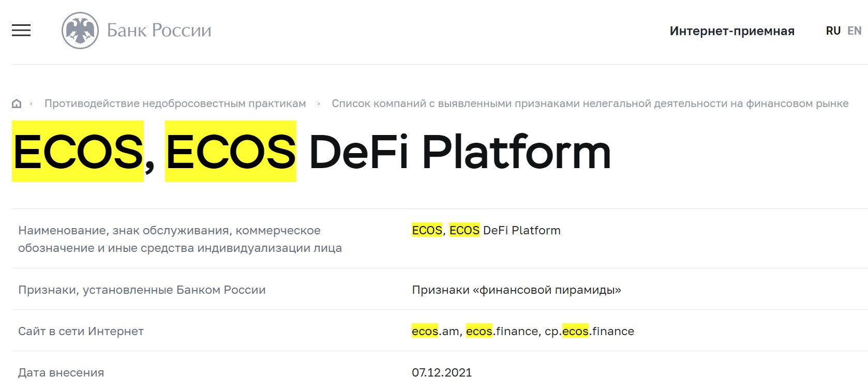Click label Дата внесения

61,372
